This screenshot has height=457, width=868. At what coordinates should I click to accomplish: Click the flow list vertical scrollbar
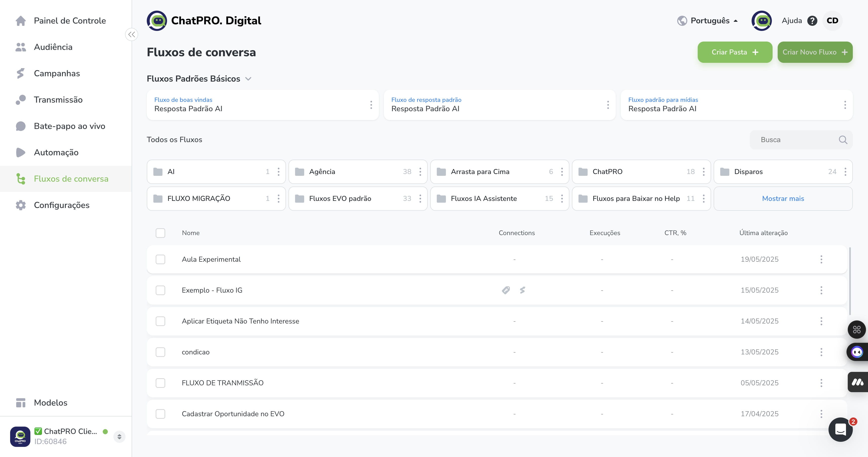[x=850, y=281]
